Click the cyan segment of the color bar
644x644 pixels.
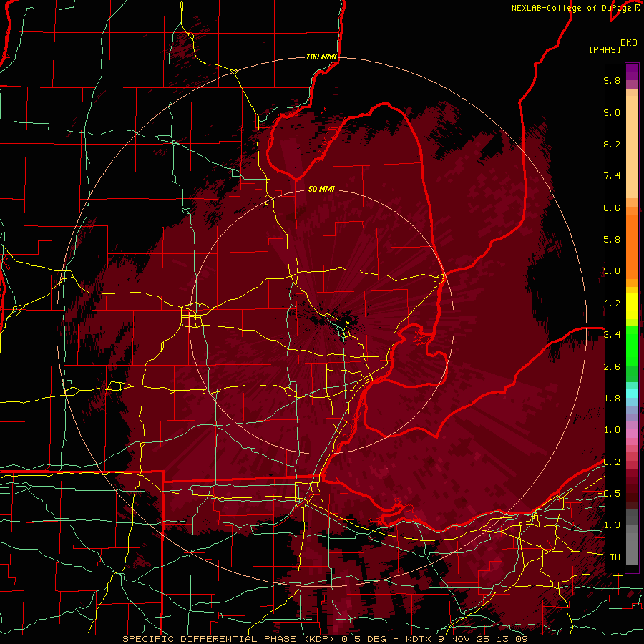coord(632,394)
